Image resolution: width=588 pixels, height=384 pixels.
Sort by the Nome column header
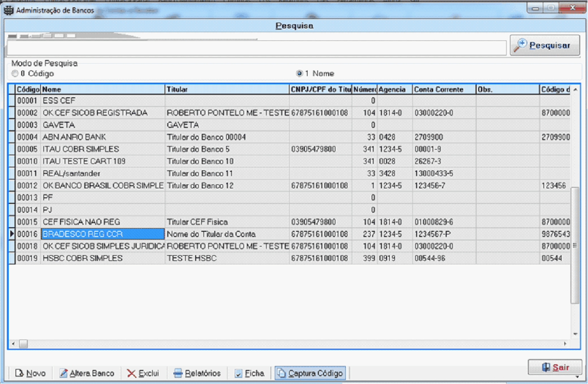(x=102, y=90)
